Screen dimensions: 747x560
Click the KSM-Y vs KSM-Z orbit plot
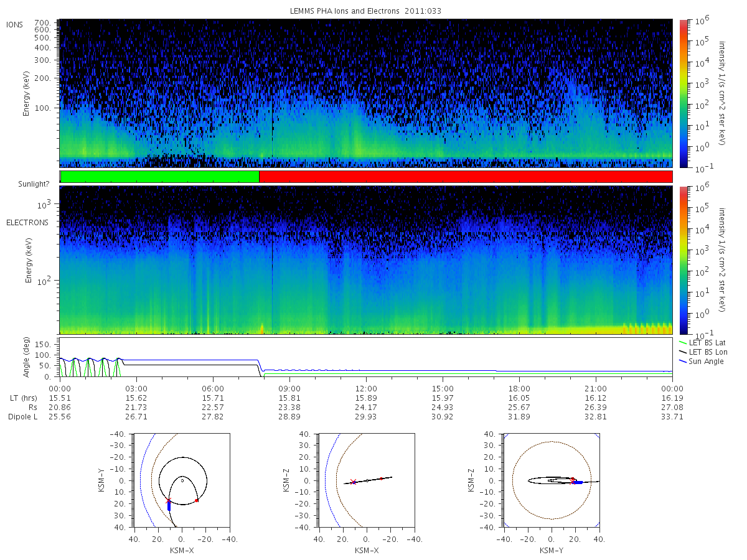(x=551, y=480)
